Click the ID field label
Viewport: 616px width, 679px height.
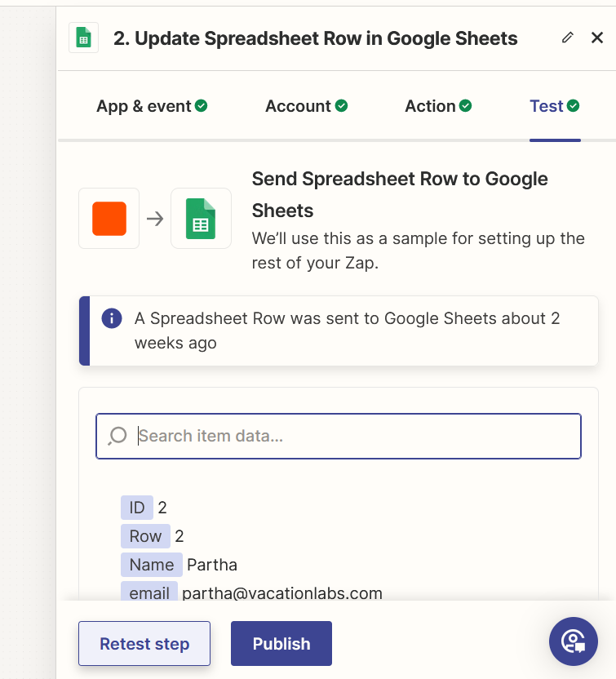(x=137, y=508)
